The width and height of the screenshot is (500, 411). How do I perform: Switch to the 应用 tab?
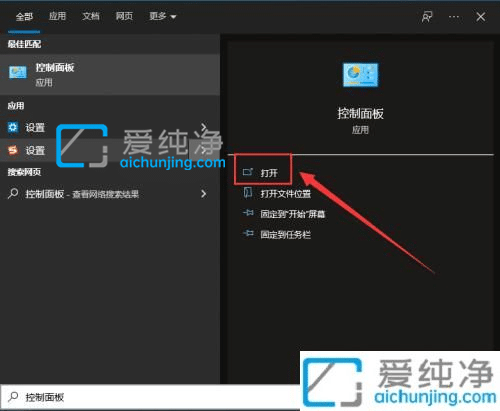click(57, 16)
